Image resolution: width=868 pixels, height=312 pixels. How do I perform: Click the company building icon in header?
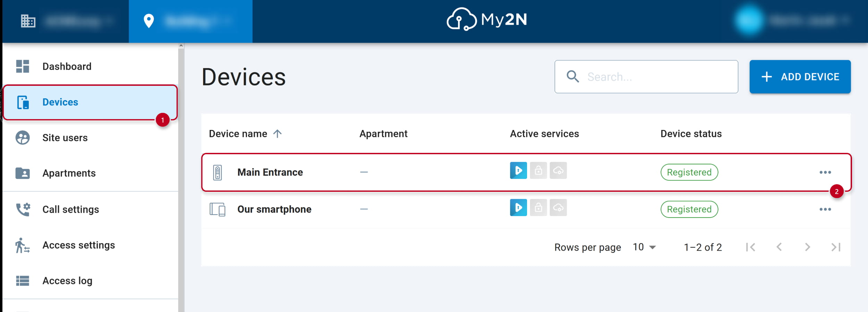[x=28, y=21]
